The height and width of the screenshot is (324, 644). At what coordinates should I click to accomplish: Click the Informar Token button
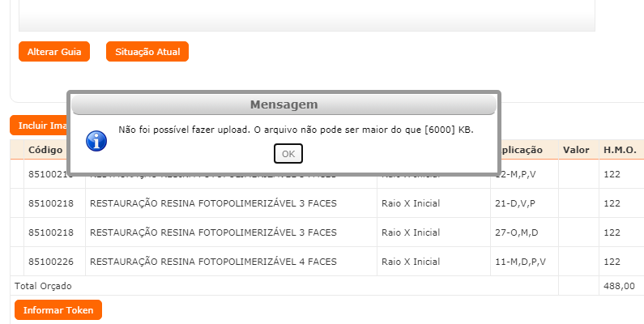[x=58, y=309]
